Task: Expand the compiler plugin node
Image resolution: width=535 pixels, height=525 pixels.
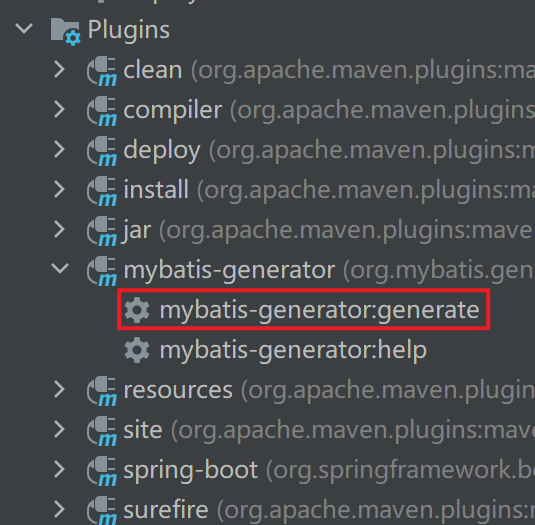Action: [x=59, y=110]
